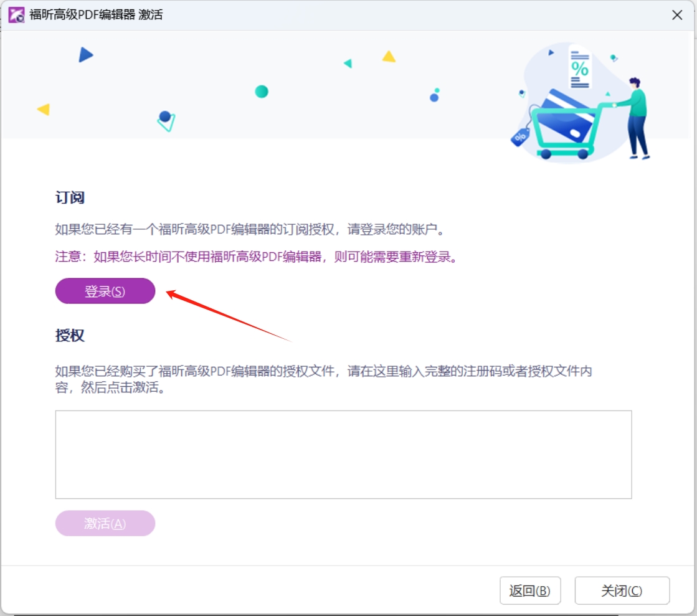Click the yellow triangle near banner top center

[x=389, y=57]
